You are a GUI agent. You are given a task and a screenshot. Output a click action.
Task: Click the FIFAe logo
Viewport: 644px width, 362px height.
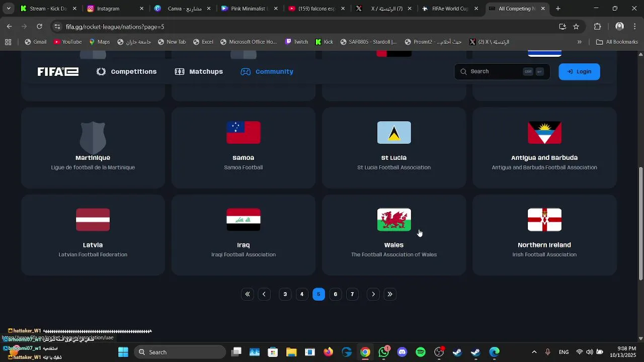pyautogui.click(x=58, y=71)
